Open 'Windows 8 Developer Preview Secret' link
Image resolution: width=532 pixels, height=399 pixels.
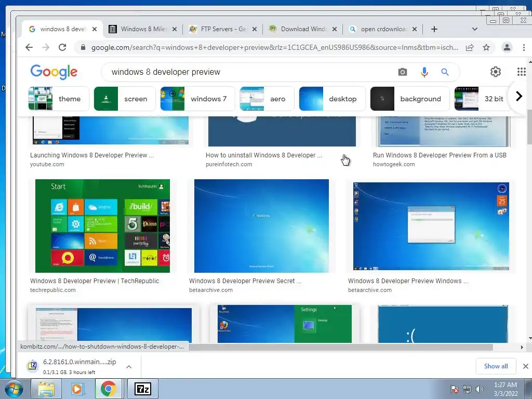tap(245, 281)
